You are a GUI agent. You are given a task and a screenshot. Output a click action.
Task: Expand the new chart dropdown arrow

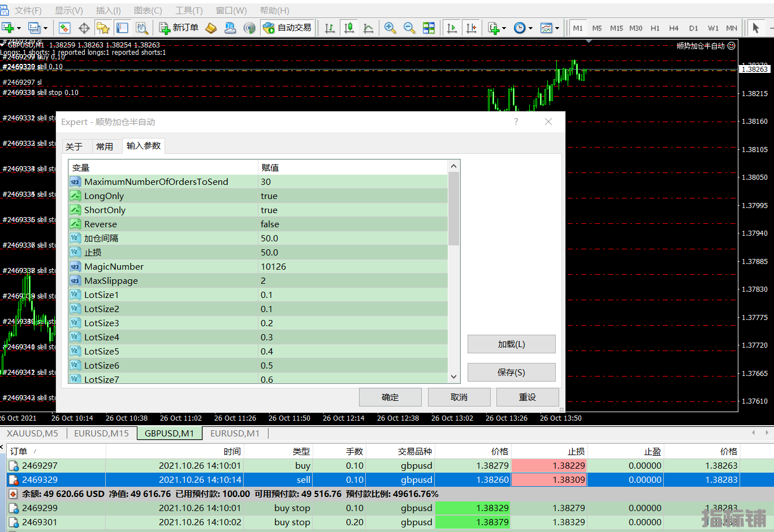point(19,28)
